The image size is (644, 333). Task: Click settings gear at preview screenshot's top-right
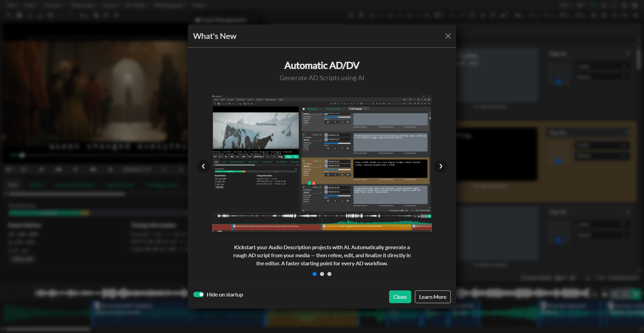click(x=429, y=100)
